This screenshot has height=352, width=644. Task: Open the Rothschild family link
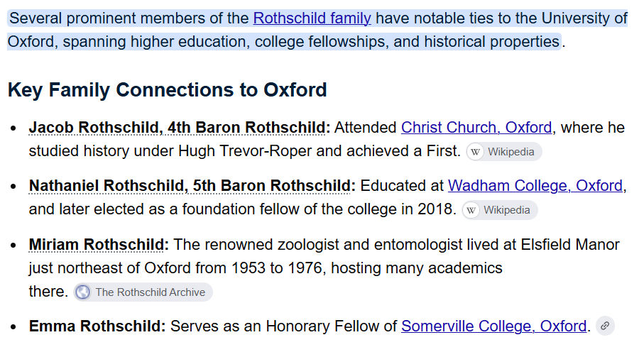(312, 18)
